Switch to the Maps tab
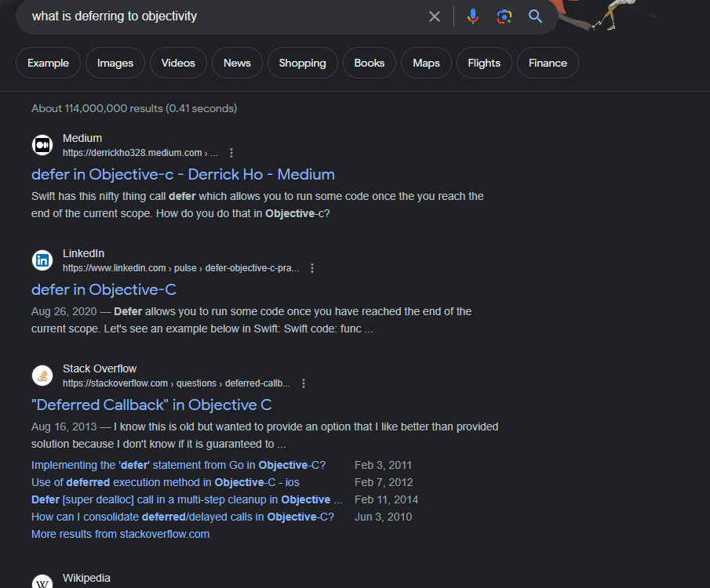The height and width of the screenshot is (588, 710). click(x=426, y=63)
